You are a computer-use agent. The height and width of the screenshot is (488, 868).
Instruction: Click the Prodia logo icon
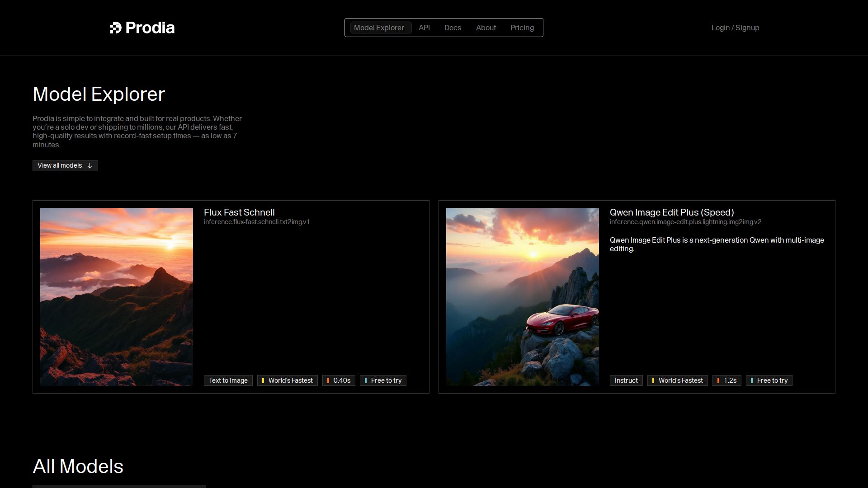point(116,28)
